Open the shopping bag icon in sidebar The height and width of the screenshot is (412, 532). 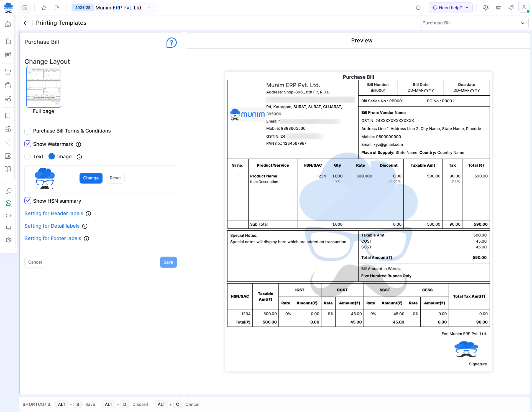coord(8,85)
